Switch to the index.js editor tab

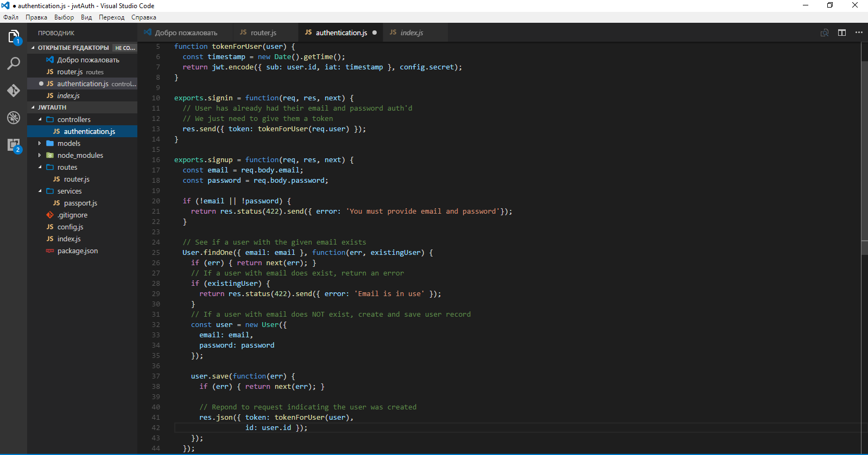(x=415, y=33)
